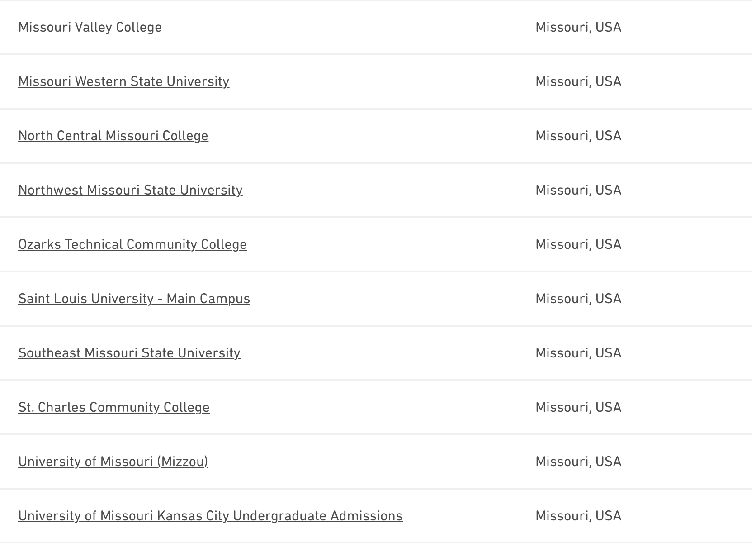Select location cell for University of Missouri (Mizzou)

pyautogui.click(x=578, y=462)
